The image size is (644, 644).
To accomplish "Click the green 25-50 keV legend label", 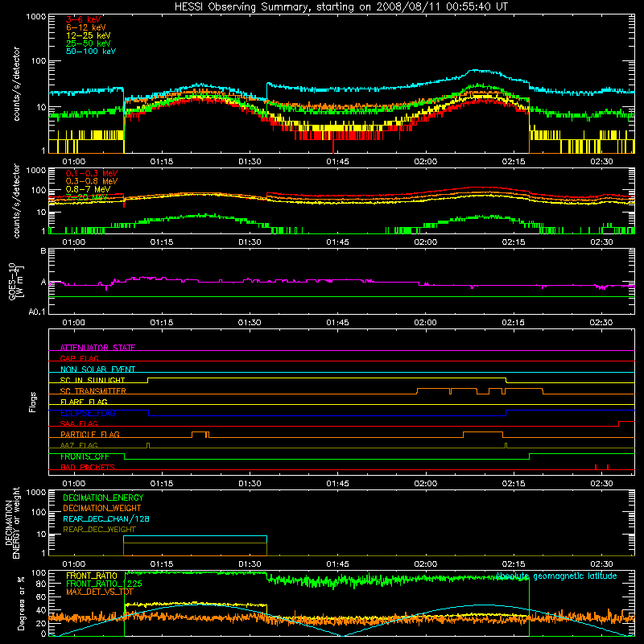I will [89, 43].
